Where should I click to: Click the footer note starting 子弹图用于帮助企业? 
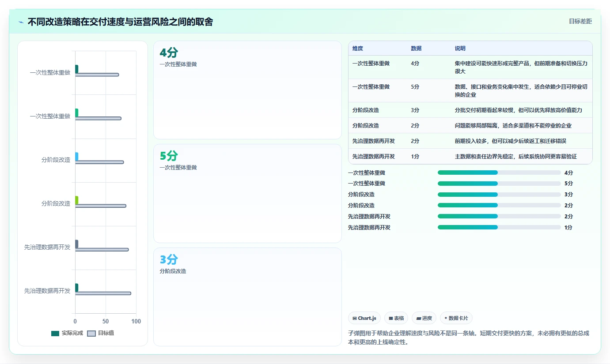pos(469,338)
